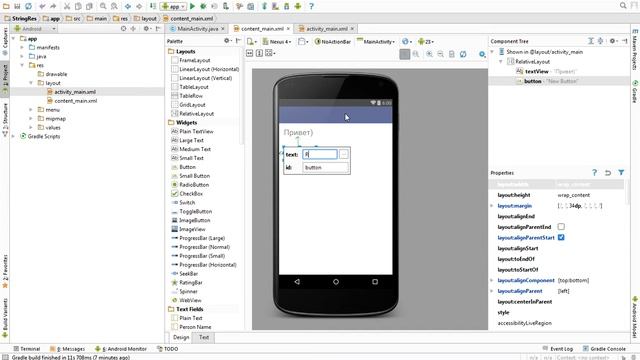Screen dimensions: 640x360
Task: Open the Messages tool window
Action: point(67,349)
